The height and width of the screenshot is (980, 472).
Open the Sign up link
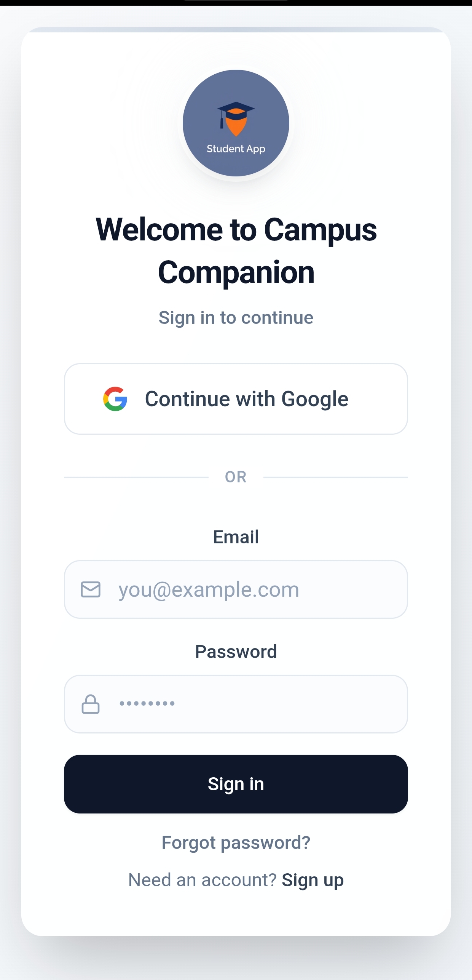[313, 880]
